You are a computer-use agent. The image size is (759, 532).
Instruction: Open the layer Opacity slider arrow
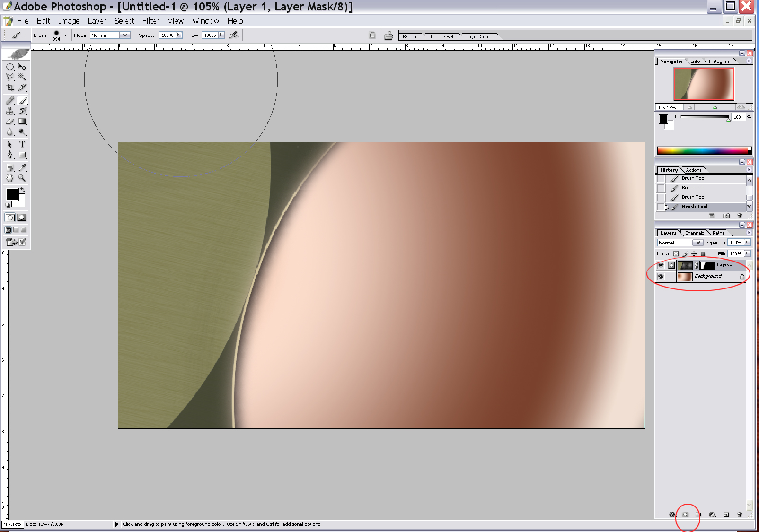(747, 242)
